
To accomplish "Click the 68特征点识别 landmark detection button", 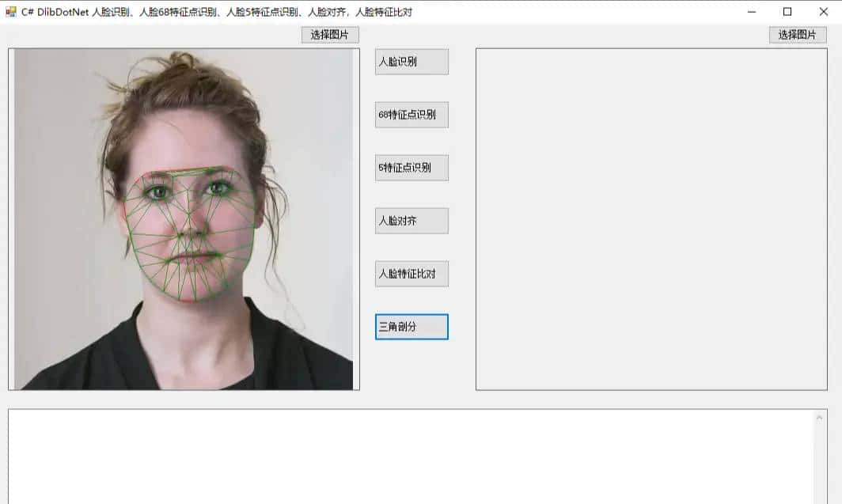I will [411, 114].
